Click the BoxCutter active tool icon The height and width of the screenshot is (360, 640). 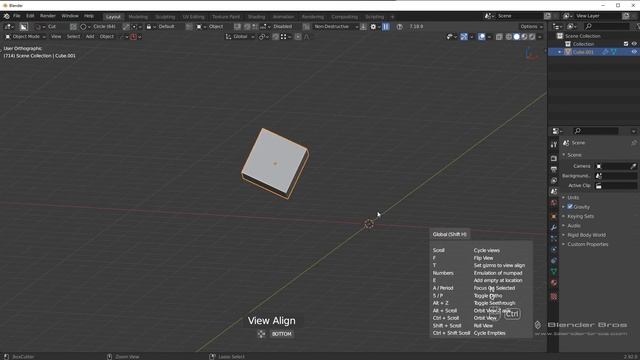[x=24, y=27]
